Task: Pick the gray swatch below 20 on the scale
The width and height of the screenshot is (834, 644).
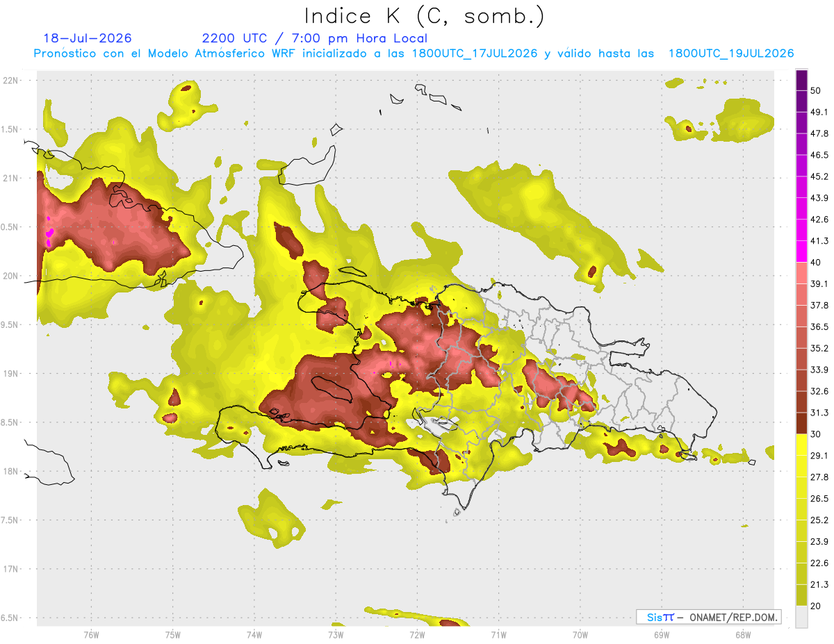Action: 801,616
